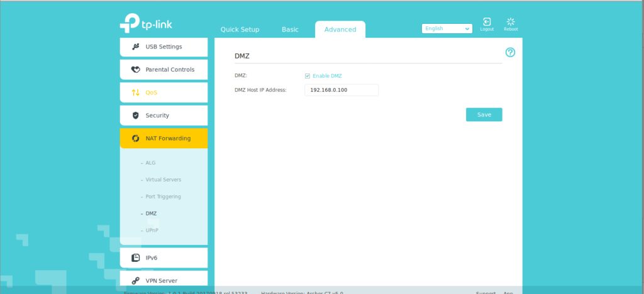Click the Parental Controls heart icon

click(135, 70)
